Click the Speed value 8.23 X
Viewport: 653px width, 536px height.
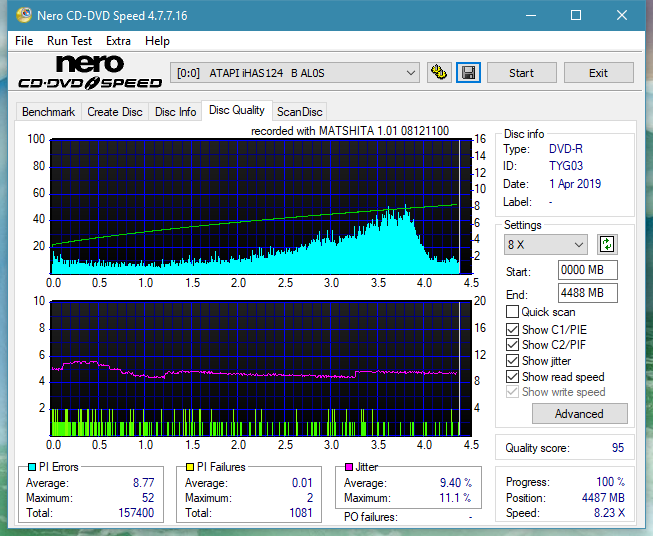(x=609, y=513)
